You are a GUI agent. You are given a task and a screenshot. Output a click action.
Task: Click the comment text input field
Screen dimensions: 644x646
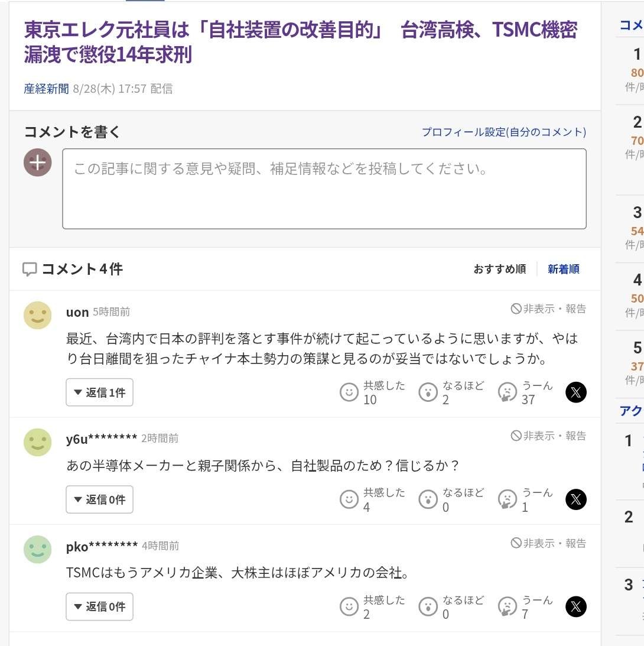324,189
